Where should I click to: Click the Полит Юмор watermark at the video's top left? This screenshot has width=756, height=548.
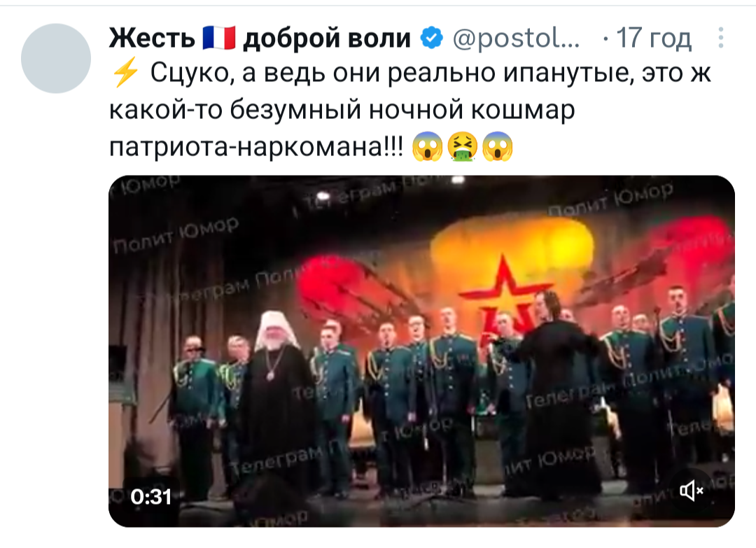pos(176,235)
